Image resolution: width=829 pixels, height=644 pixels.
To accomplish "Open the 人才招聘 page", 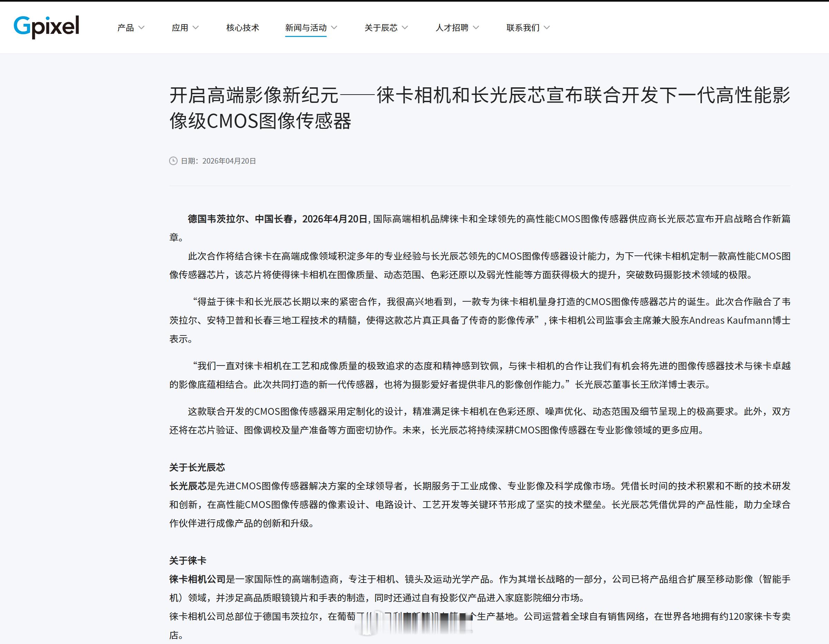I will [x=452, y=27].
